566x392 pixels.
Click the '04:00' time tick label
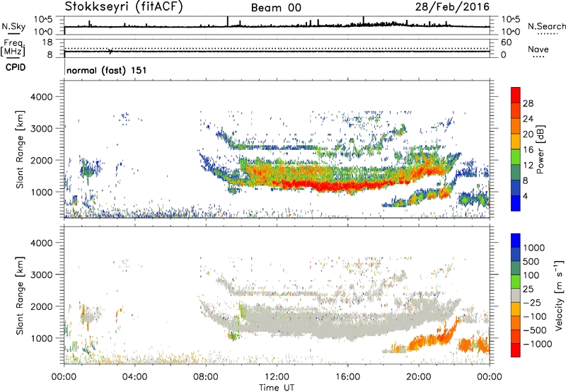[135, 377]
